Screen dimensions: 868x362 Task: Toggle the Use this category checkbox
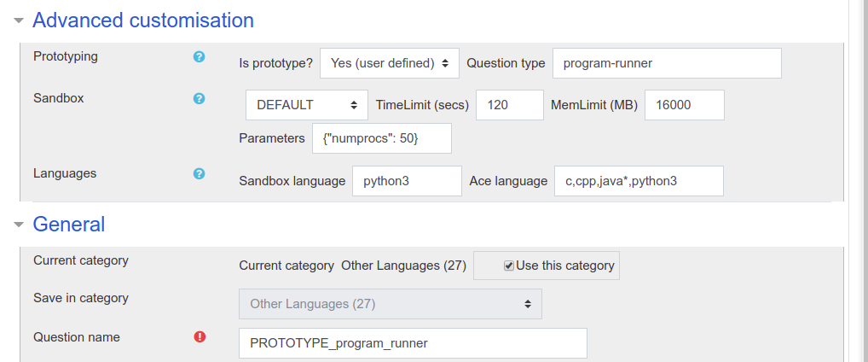pyautogui.click(x=509, y=266)
